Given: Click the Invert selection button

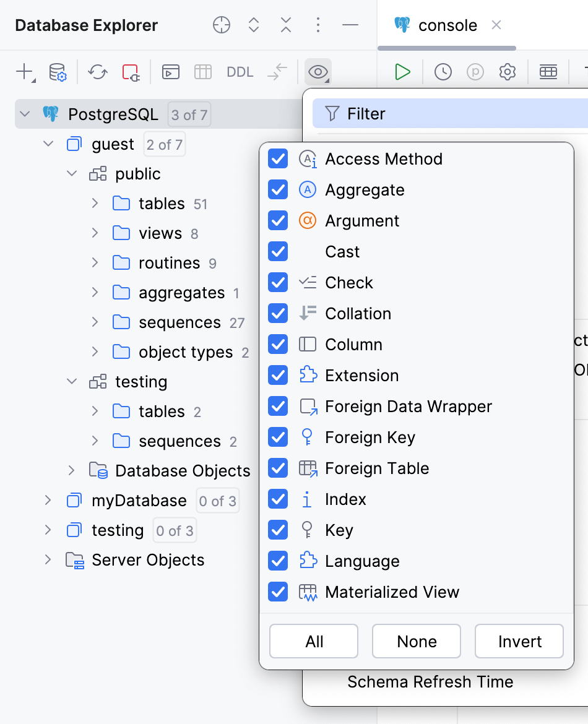Looking at the screenshot, I should tap(519, 641).
